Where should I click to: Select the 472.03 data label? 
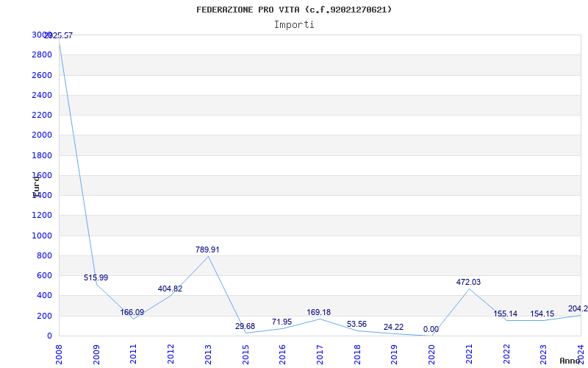(468, 282)
